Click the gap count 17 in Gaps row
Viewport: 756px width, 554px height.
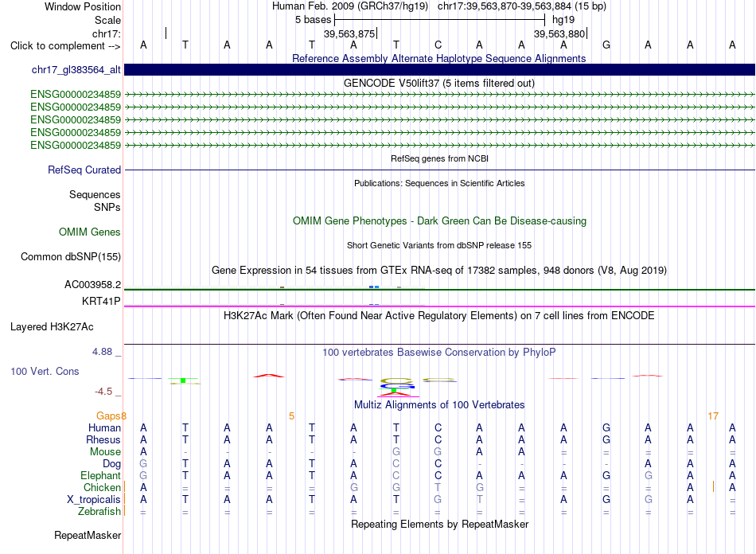[x=713, y=416]
